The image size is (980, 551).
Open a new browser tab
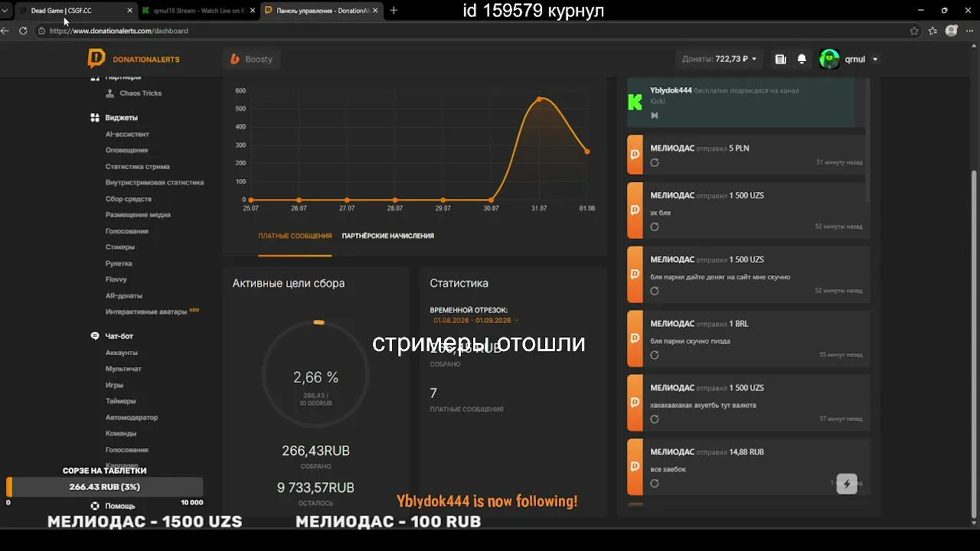click(394, 11)
